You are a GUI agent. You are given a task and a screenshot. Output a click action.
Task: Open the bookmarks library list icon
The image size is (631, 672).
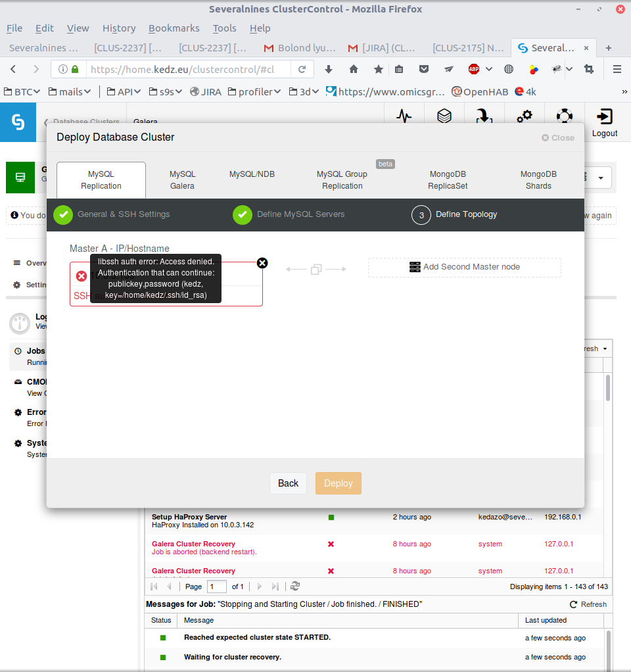pyautogui.click(x=399, y=70)
